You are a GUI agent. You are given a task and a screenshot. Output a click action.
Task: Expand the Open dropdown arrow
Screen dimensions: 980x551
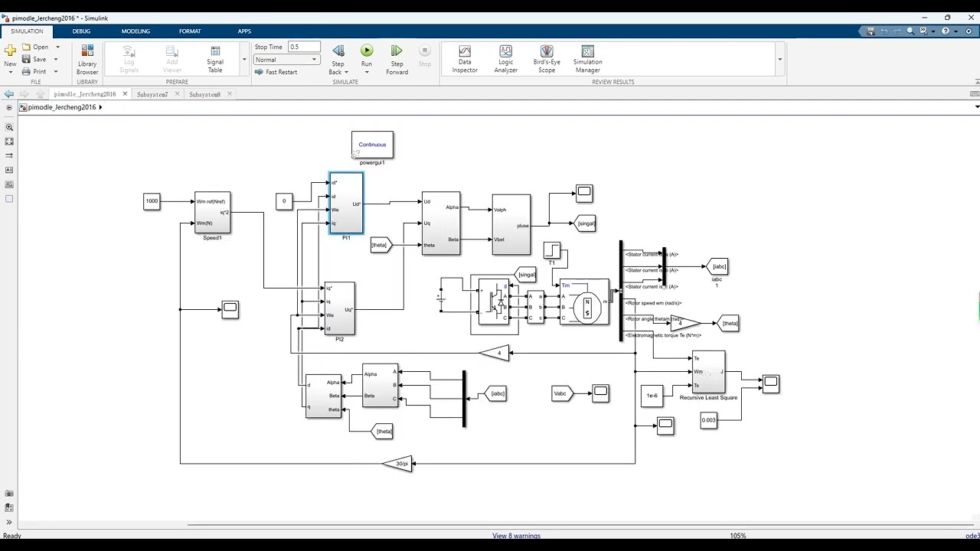pos(57,47)
